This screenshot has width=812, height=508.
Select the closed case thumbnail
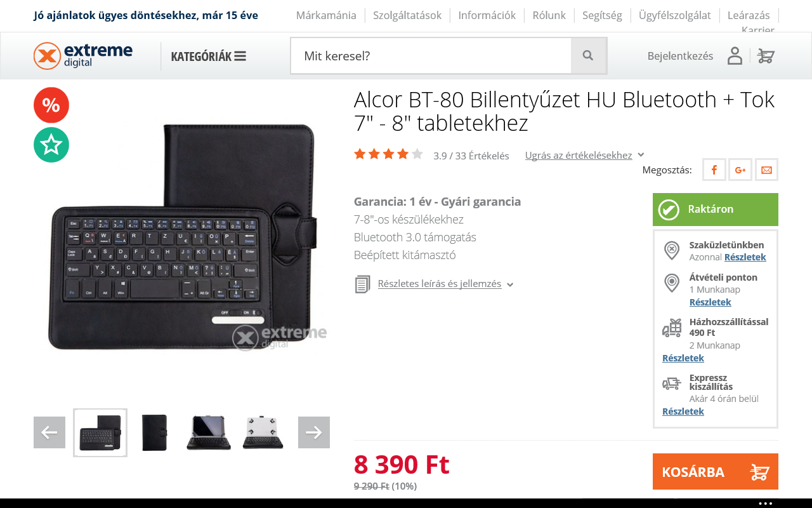click(x=154, y=432)
